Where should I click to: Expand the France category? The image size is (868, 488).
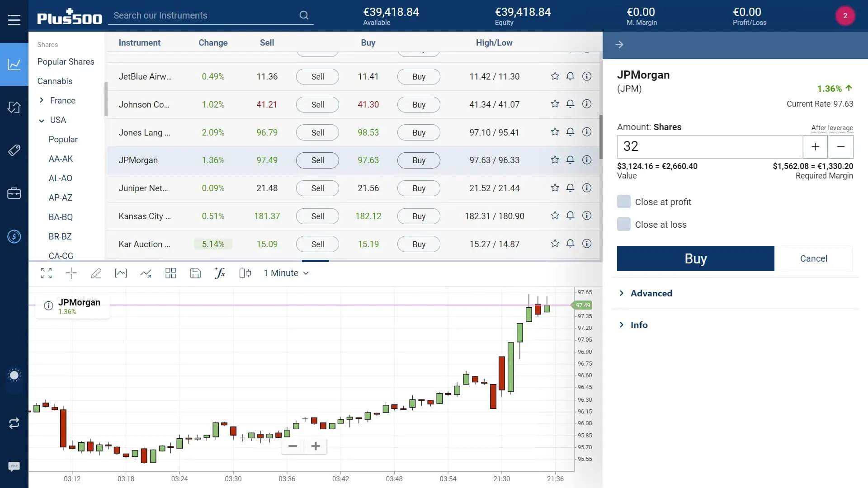42,100
